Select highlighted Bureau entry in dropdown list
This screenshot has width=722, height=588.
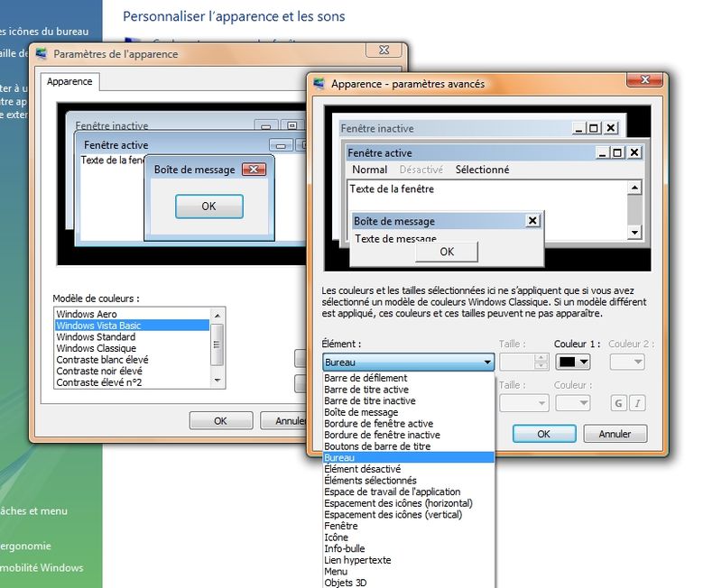coord(409,458)
